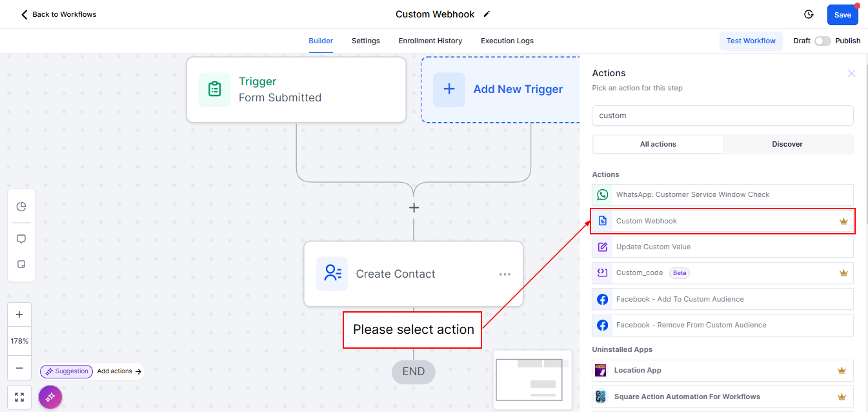Click the Test Workflow button
Viewport: 868px width, 412px height.
pyautogui.click(x=751, y=41)
